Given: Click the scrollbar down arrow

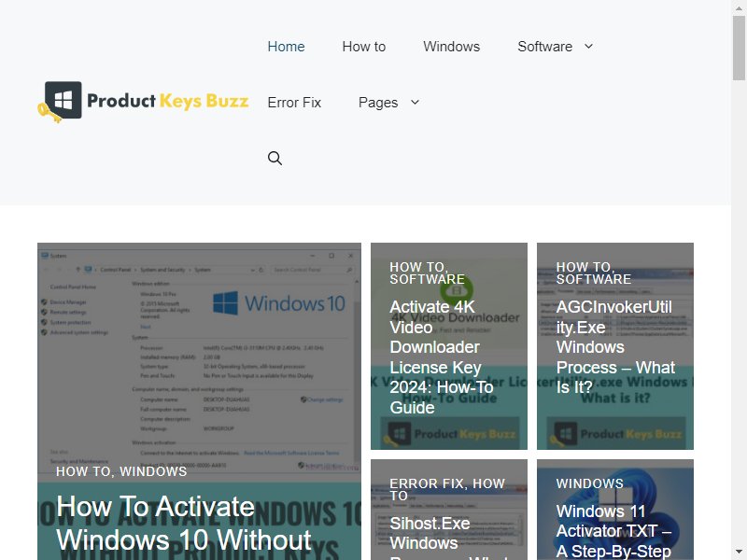Looking at the screenshot, I should pos(739,553).
